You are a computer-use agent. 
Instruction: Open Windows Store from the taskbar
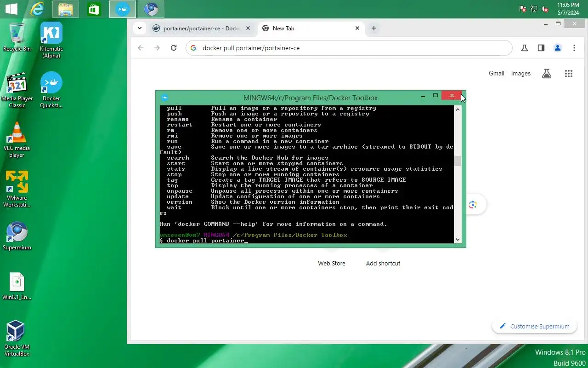[x=94, y=9]
